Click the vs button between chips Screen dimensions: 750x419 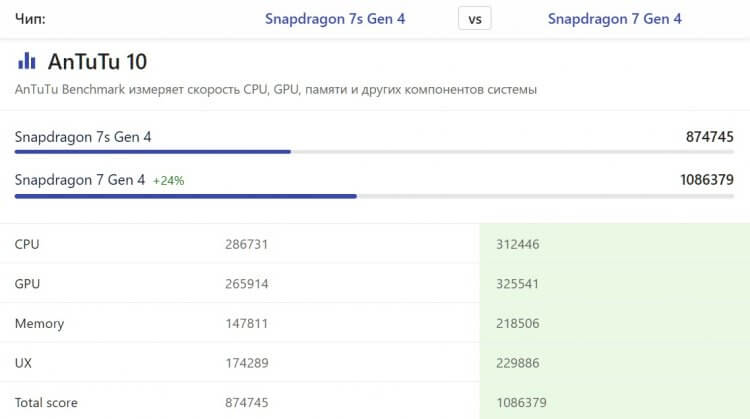coord(474,19)
